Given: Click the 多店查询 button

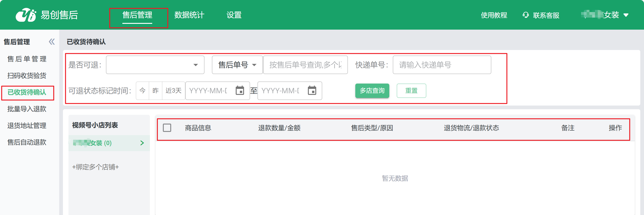Looking at the screenshot, I should coord(372,90).
